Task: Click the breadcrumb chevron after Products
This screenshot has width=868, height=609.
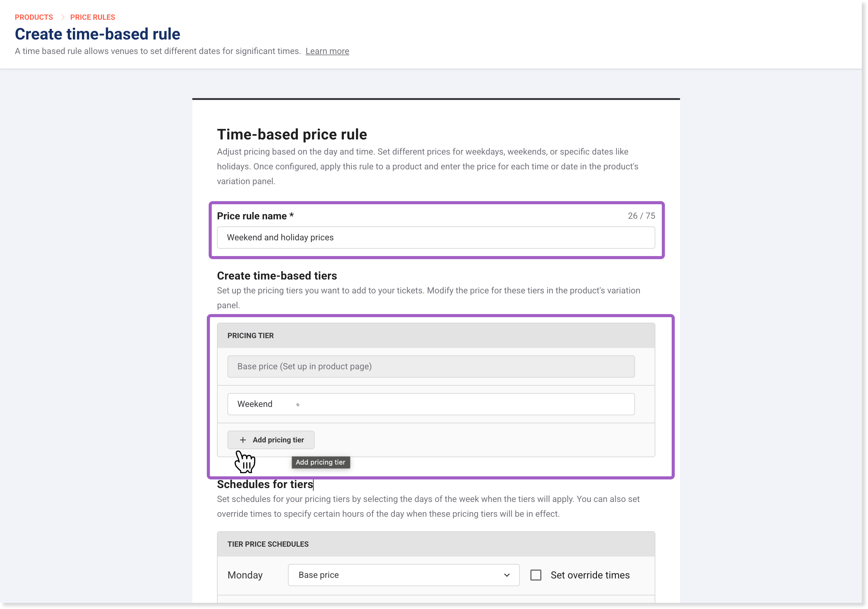Action: coord(62,17)
